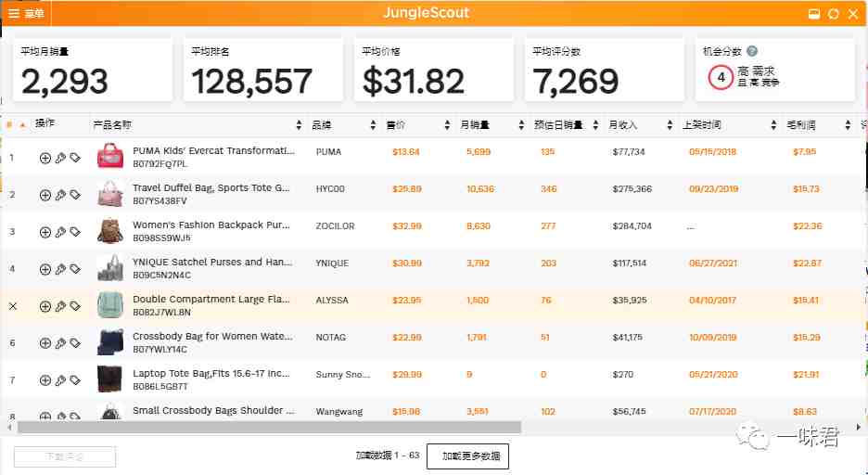Open Laptop Tote Bag product link
This screenshot has width=868, height=475.
(x=211, y=373)
